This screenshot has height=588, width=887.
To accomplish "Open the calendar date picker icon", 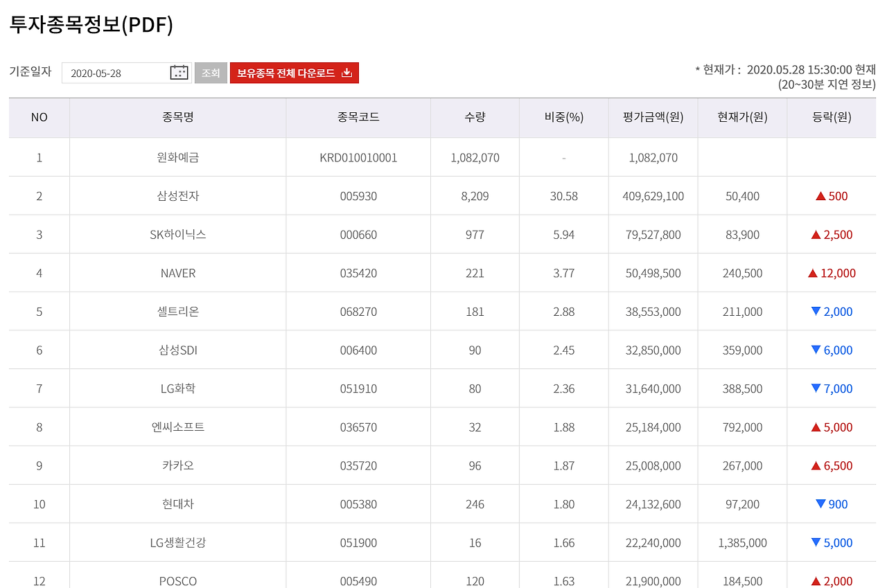I will click(179, 73).
